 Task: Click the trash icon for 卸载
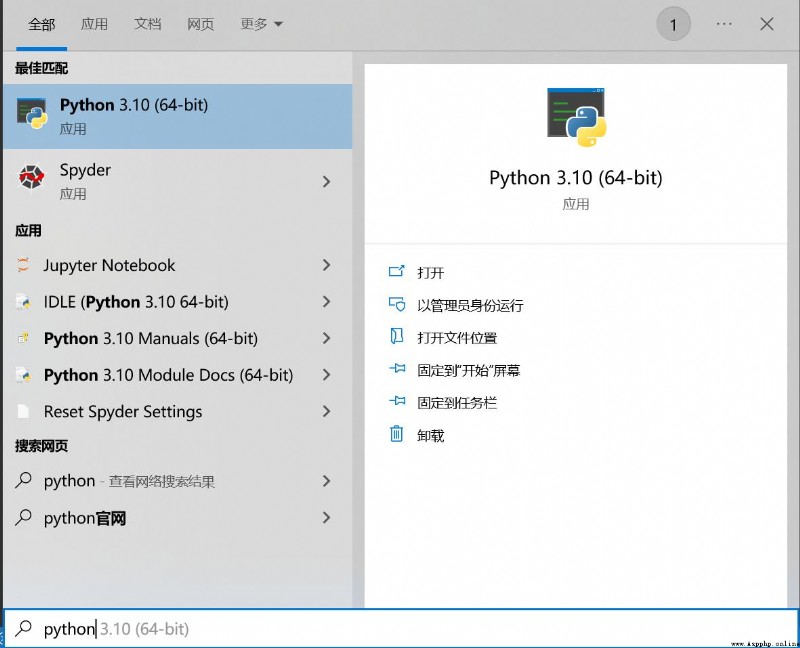pos(396,434)
